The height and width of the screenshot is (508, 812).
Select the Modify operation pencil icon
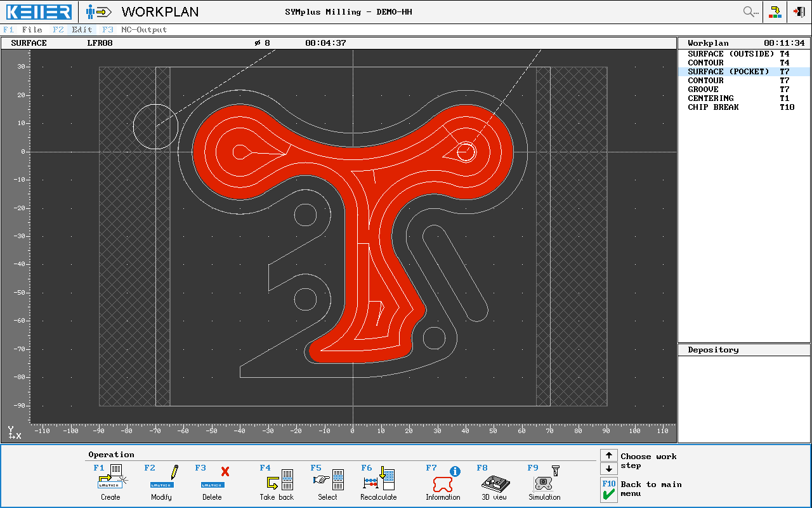[161, 478]
